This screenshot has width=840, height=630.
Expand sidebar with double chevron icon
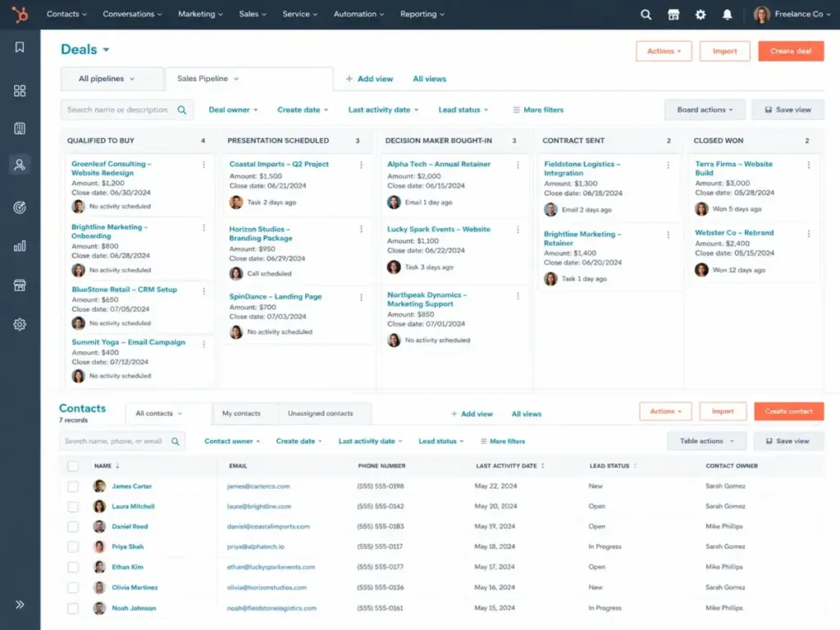[x=20, y=605]
